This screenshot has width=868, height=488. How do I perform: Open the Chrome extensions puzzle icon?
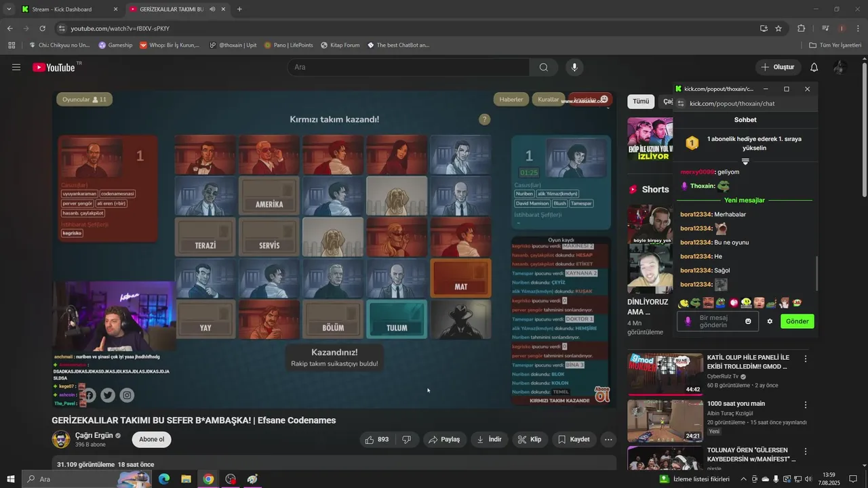[801, 28]
